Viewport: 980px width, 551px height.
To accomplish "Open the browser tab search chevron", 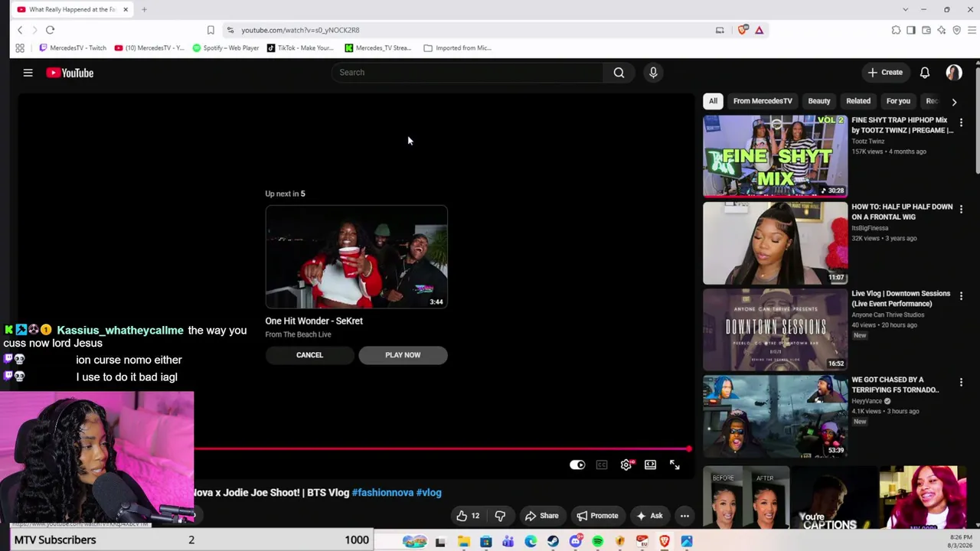I will (x=905, y=9).
